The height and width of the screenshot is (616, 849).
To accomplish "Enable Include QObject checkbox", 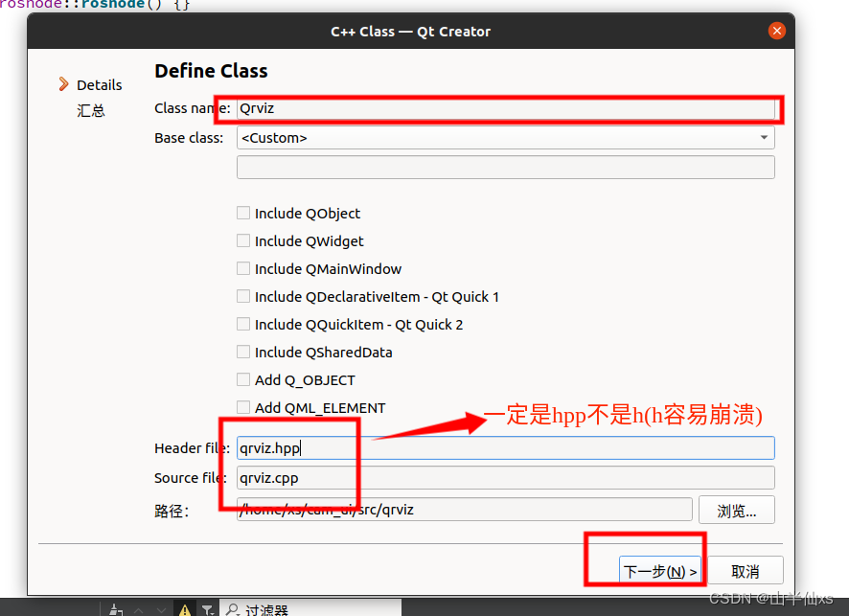I will (243, 213).
